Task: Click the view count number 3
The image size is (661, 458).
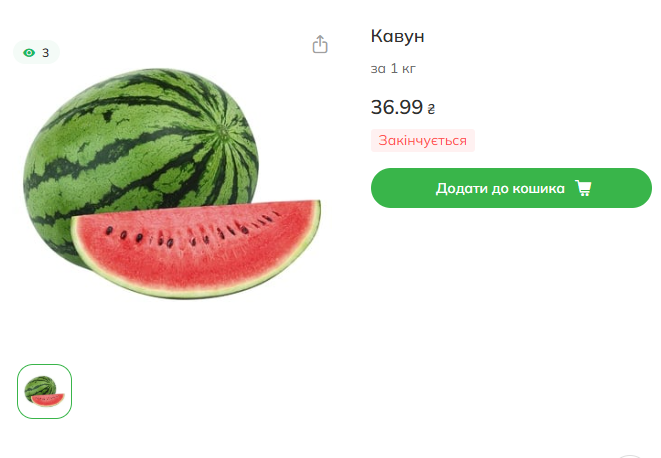Action: tap(46, 53)
